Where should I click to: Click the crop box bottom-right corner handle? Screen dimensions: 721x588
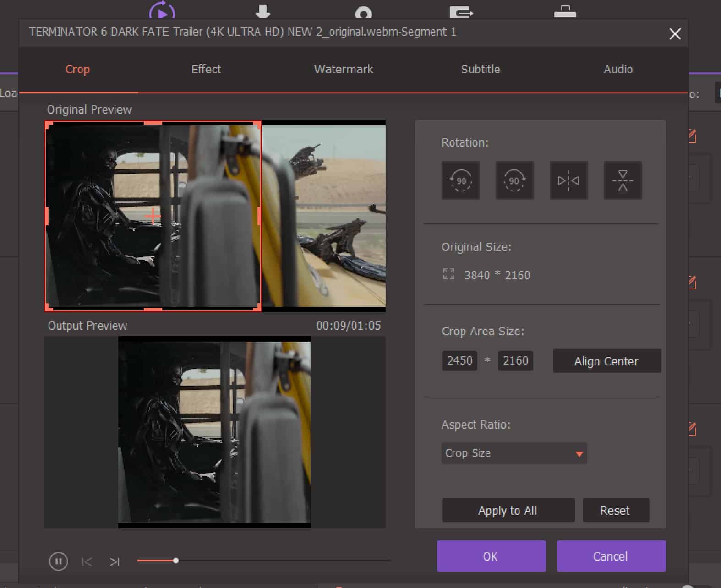258,308
